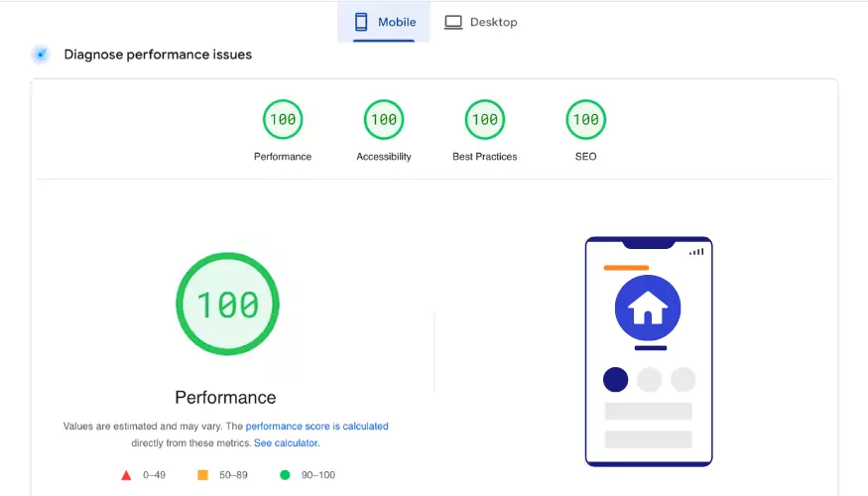This screenshot has width=868, height=496.
Task: Click the "Best Practices" label text
Action: 485,157
